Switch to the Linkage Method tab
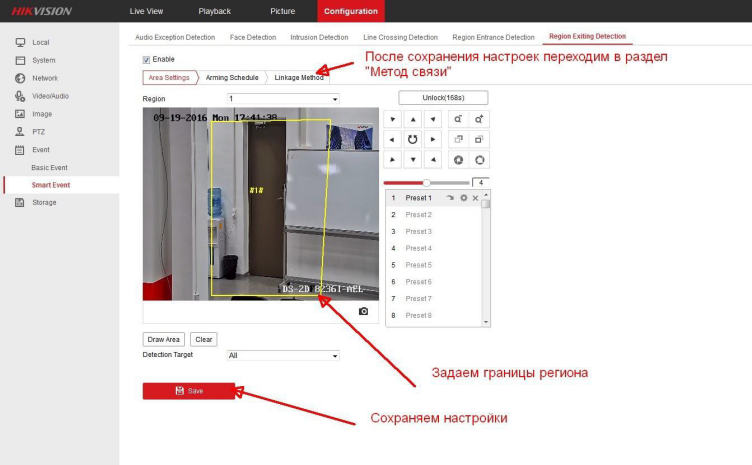The width and height of the screenshot is (752, 465). [298, 77]
